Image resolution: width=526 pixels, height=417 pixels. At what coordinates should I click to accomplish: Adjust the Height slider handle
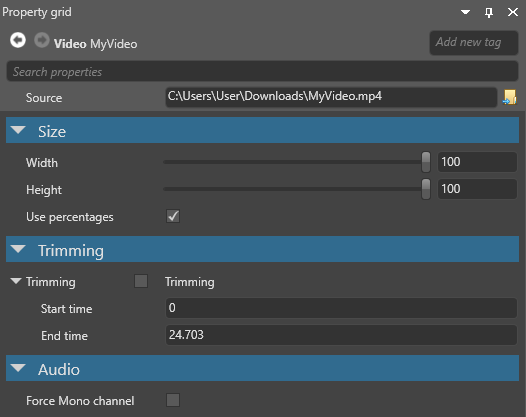tap(426, 189)
